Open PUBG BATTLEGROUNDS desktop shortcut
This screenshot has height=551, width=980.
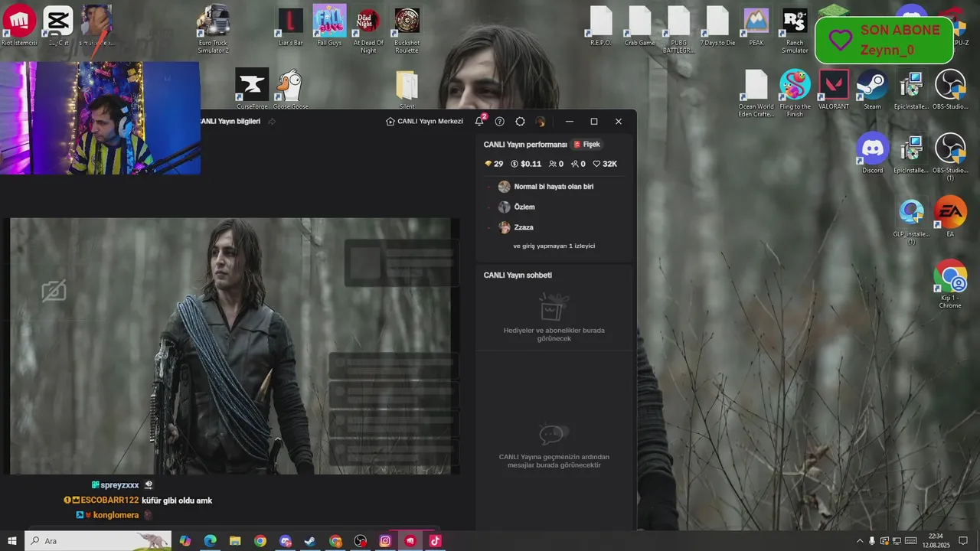679,29
